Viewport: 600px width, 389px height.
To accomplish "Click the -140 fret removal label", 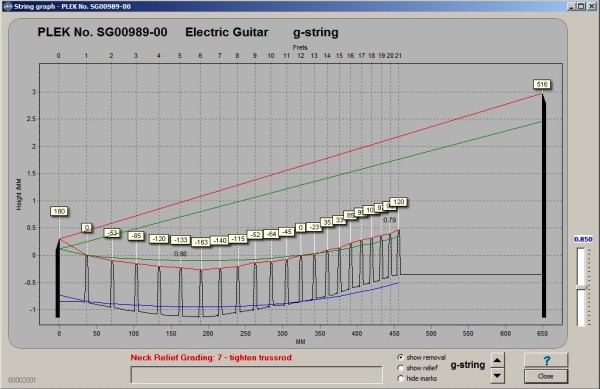I will pyautogui.click(x=220, y=240).
